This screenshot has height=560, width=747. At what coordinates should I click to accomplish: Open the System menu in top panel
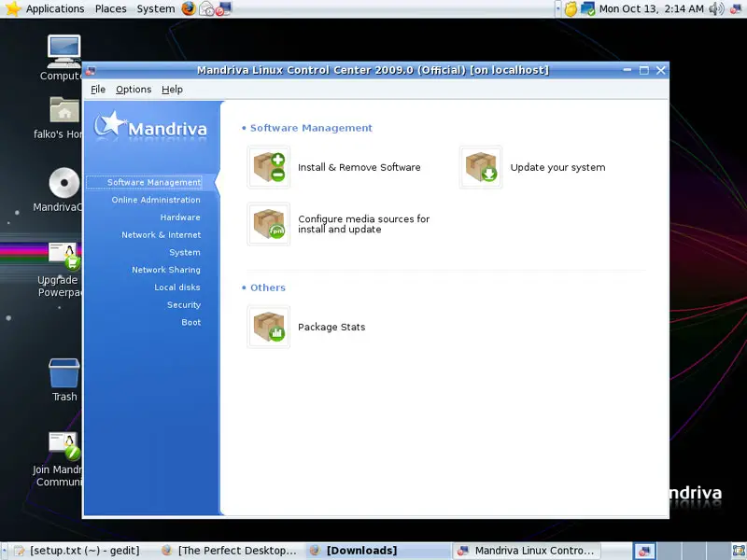pyautogui.click(x=156, y=8)
